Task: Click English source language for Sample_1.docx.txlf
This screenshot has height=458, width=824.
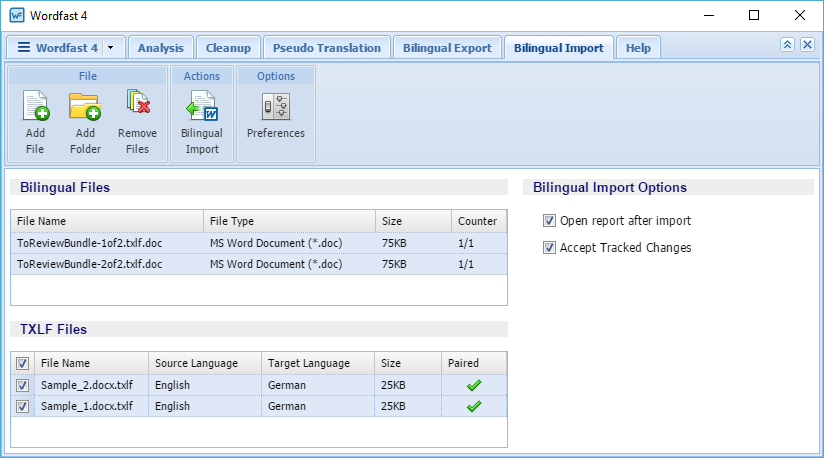Action: click(172, 406)
